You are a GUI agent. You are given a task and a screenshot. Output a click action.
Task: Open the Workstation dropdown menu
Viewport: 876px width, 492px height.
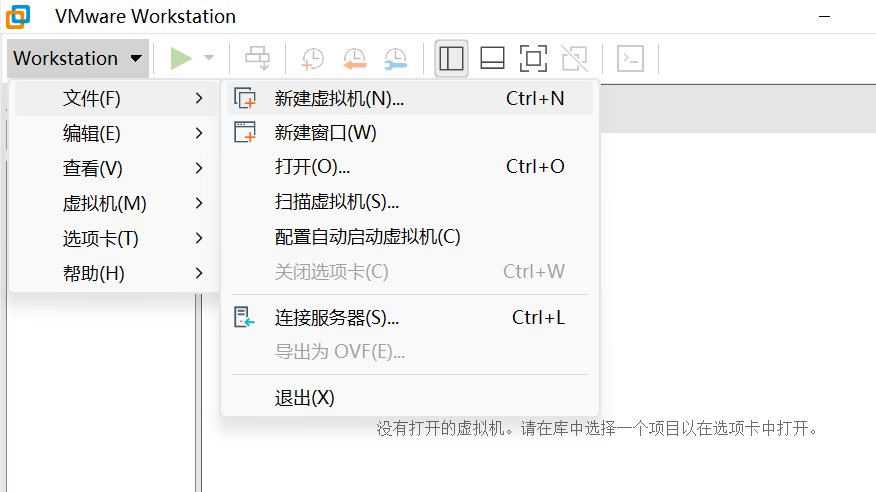click(x=78, y=58)
